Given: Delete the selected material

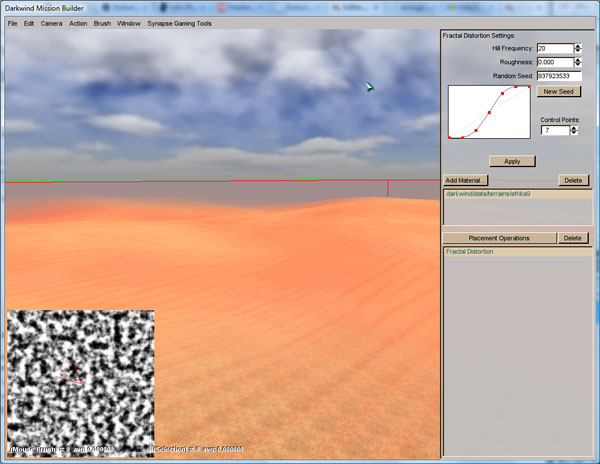Looking at the screenshot, I should (573, 180).
